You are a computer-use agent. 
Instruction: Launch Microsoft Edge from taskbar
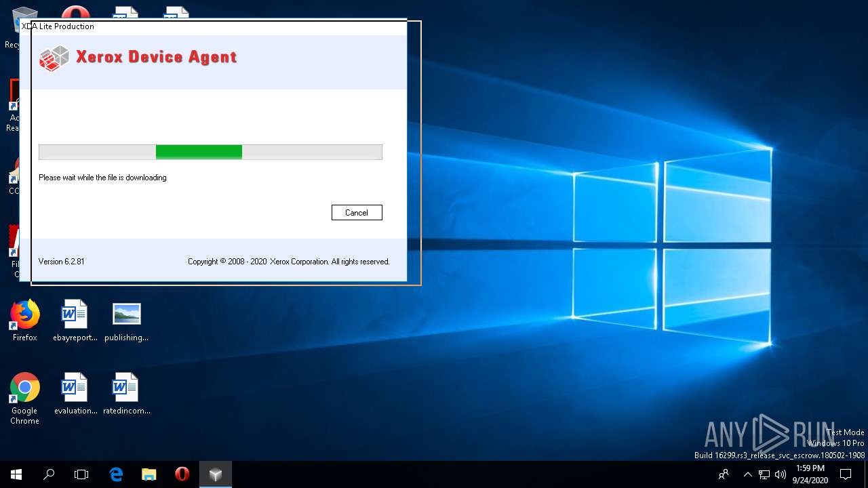[x=116, y=474]
